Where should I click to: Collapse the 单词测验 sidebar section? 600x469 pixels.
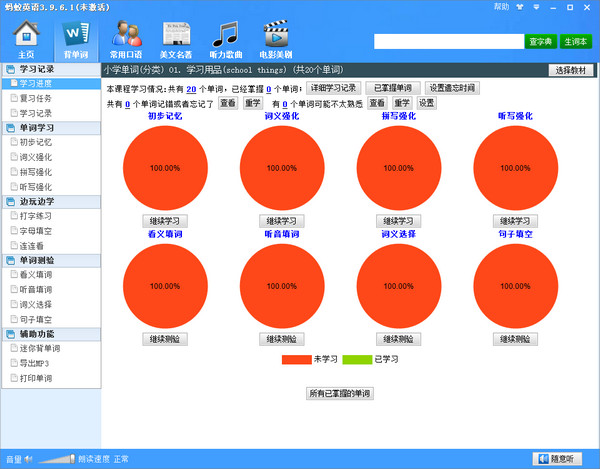pos(52,261)
